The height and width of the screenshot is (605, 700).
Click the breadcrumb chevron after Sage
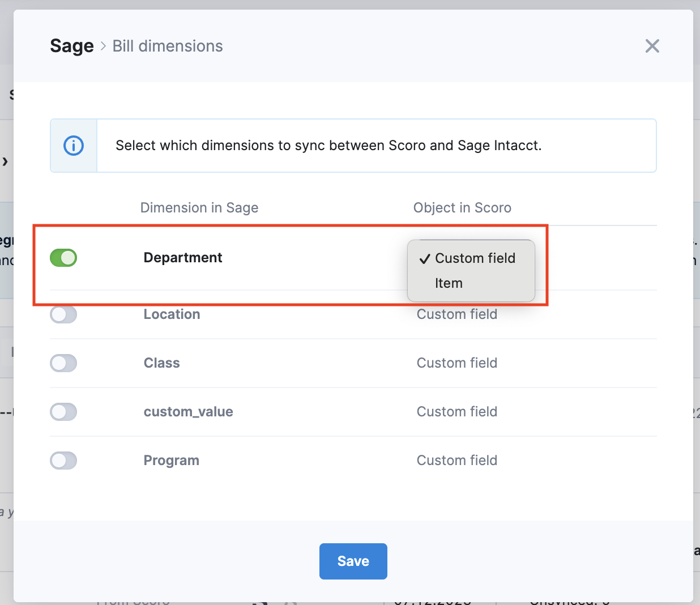pyautogui.click(x=103, y=46)
